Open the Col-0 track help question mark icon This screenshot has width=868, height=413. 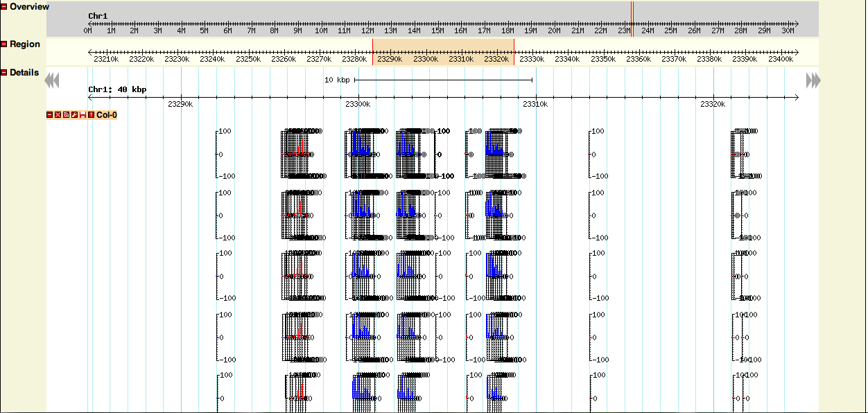click(x=91, y=114)
